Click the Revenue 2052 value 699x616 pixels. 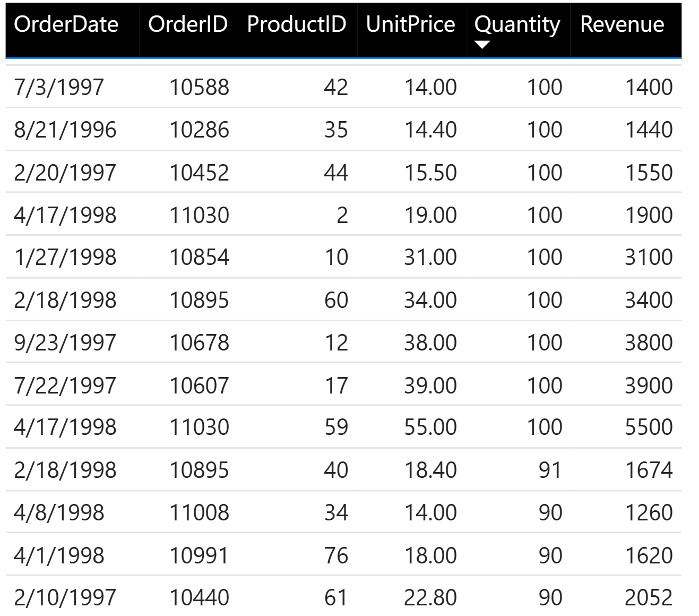pyautogui.click(x=649, y=597)
